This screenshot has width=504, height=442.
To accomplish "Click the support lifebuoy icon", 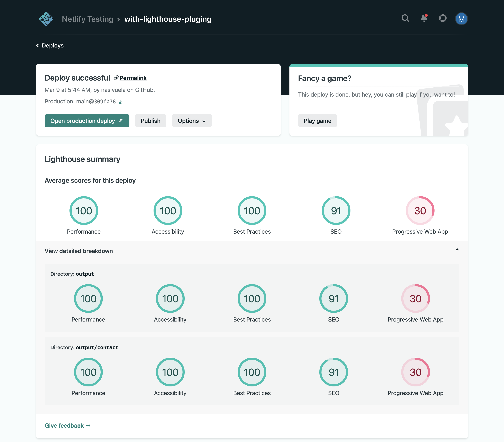I will 443,18.
